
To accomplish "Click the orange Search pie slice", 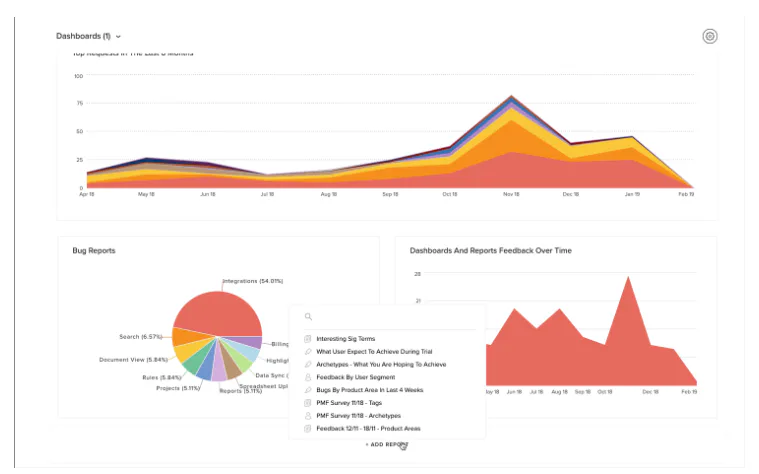I will coord(186,336).
